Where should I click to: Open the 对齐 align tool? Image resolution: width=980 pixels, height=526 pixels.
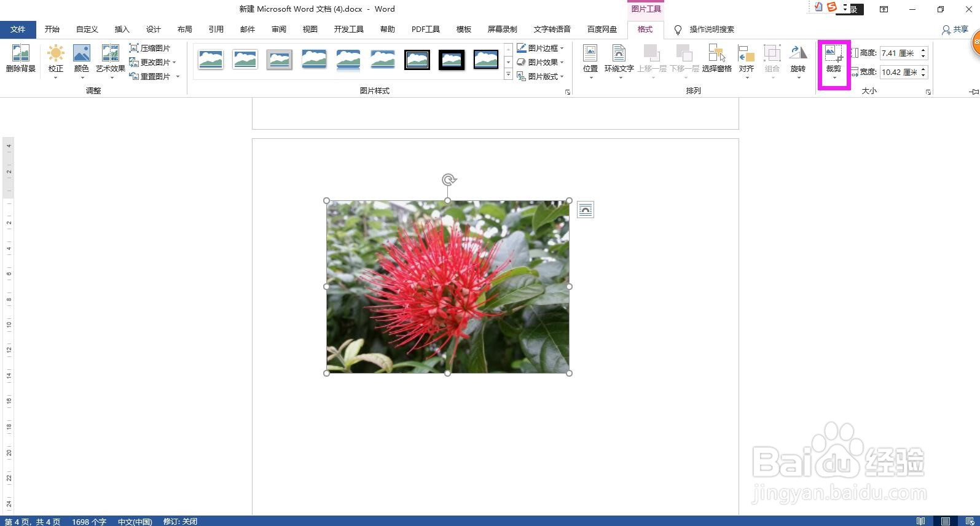pos(747,60)
